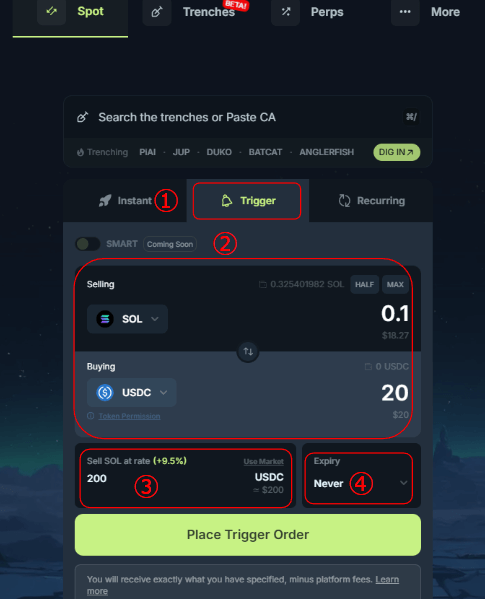Expand the USDC buying token dropdown
The width and height of the screenshot is (485, 599).
point(132,392)
